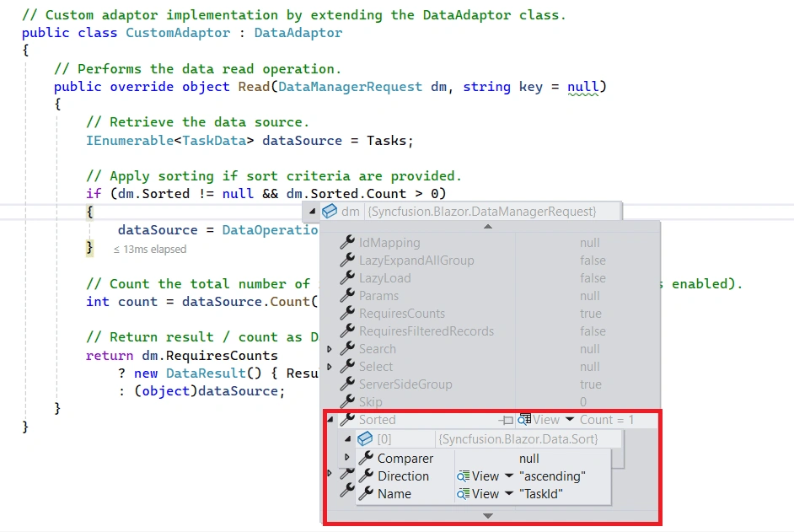Expand the Comparer property node
The width and height of the screenshot is (794, 532).
[347, 457]
